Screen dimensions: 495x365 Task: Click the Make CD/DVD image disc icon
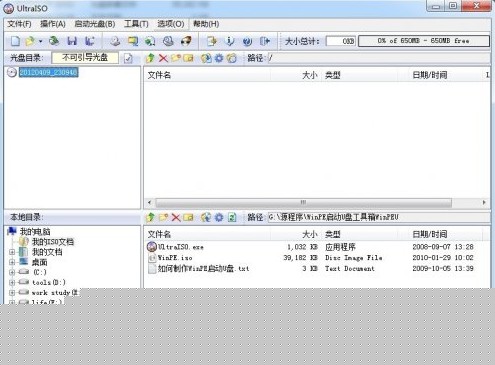click(115, 41)
